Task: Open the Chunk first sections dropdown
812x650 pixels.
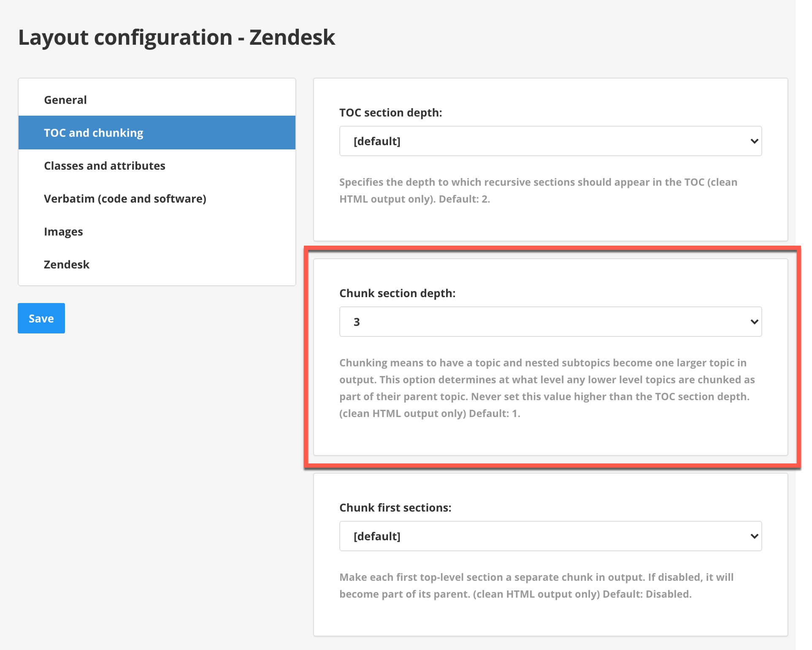Action: click(x=549, y=536)
